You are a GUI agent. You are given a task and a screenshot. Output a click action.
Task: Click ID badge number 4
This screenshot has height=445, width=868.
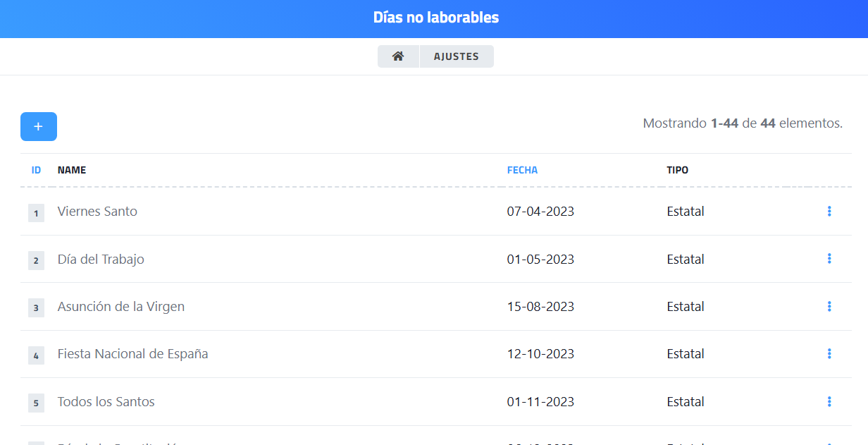tap(36, 355)
